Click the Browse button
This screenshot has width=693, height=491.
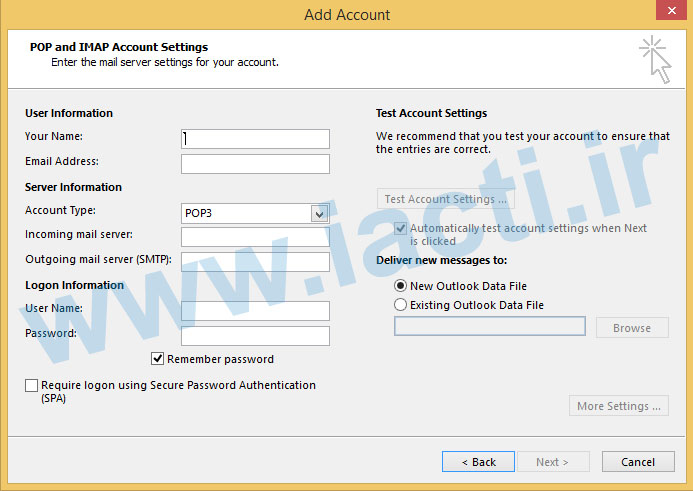(632, 328)
